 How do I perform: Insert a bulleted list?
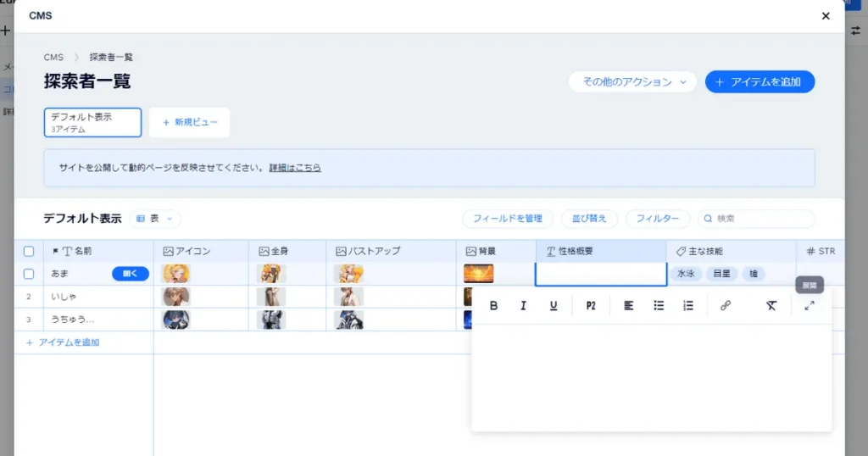658,305
